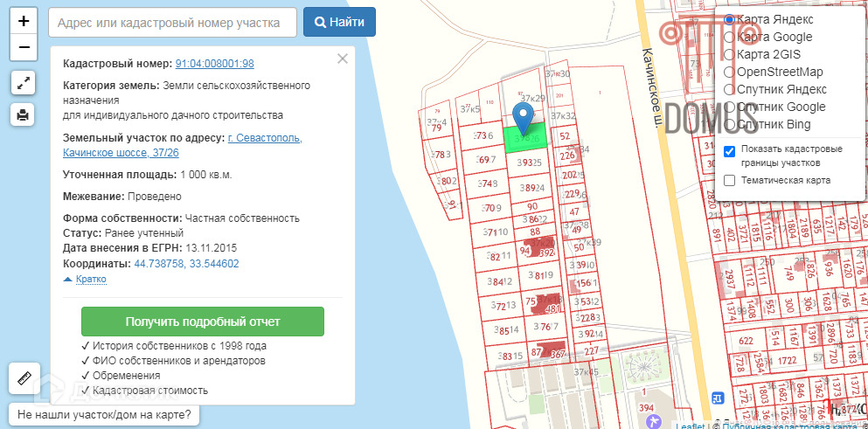Click the green highlighted parcel
The height and width of the screenshot is (429, 868).
[533, 136]
